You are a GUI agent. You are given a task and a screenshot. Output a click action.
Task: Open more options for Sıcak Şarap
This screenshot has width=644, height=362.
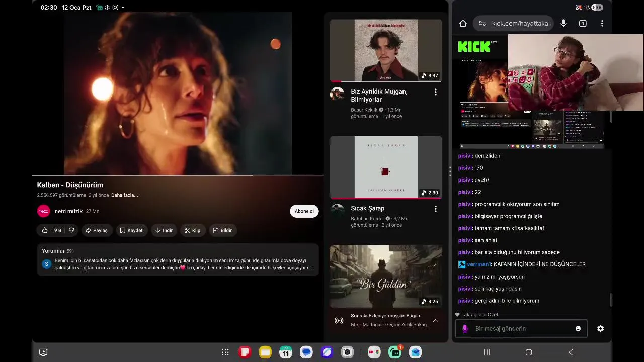[435, 209]
